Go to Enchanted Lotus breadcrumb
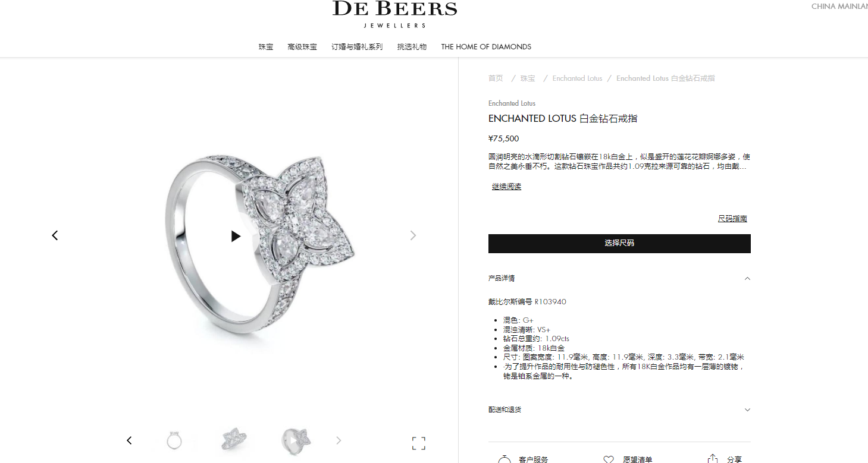 coord(577,78)
